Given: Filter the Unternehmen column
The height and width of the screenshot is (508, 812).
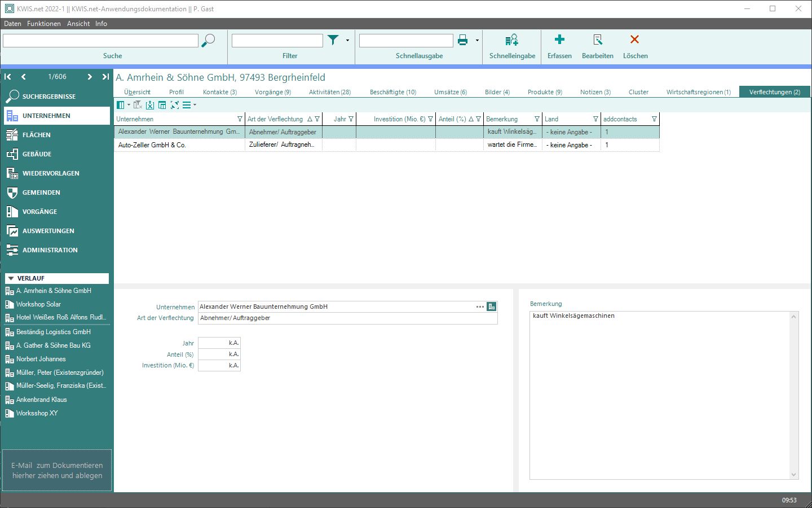Looking at the screenshot, I should coord(240,119).
